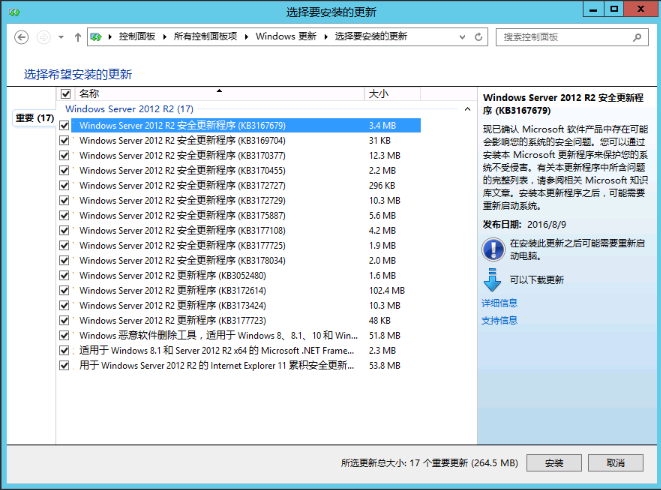Expand the arrow after 控制面板 breadcrumb

[x=164, y=37]
